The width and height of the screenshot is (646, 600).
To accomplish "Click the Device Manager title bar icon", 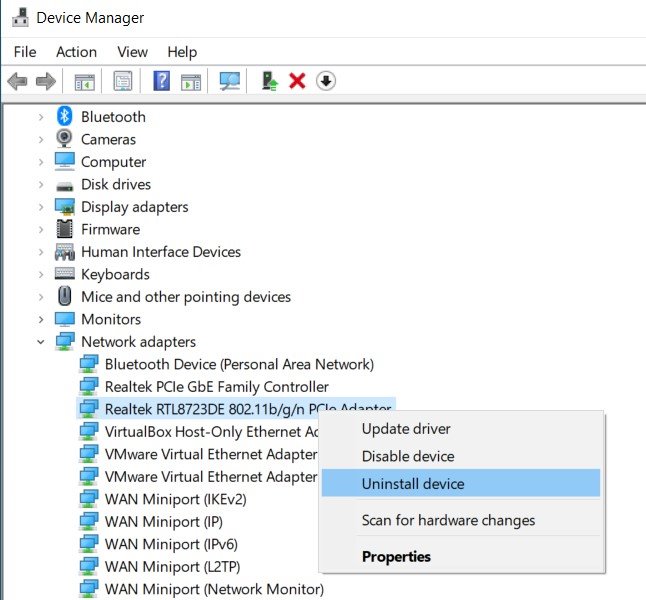I will click(20, 18).
